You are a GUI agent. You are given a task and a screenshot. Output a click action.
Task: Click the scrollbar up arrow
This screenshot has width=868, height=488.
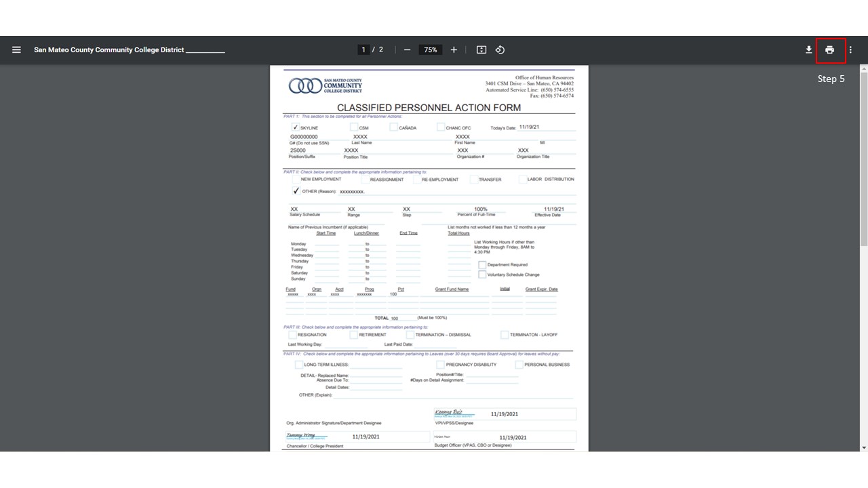click(x=863, y=68)
